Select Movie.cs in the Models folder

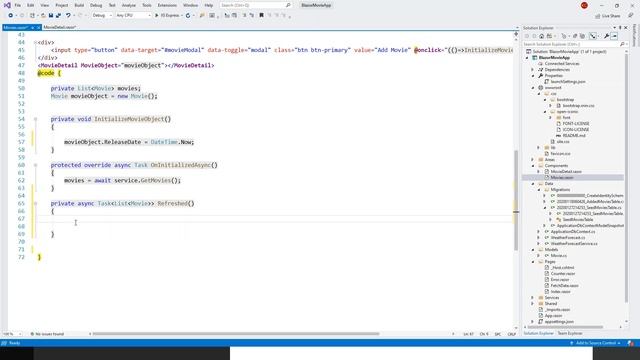558,256
